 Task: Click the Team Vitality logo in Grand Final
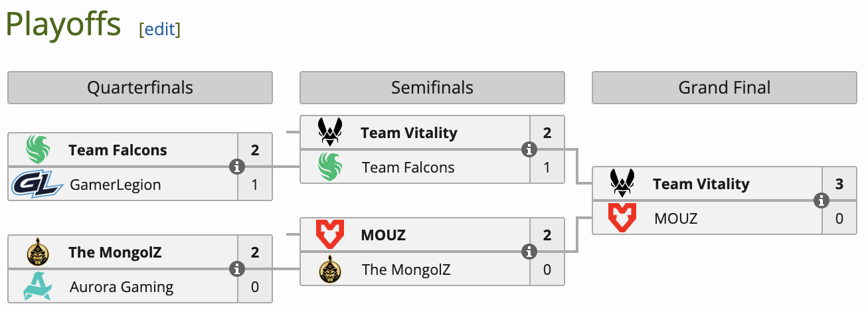click(x=622, y=184)
